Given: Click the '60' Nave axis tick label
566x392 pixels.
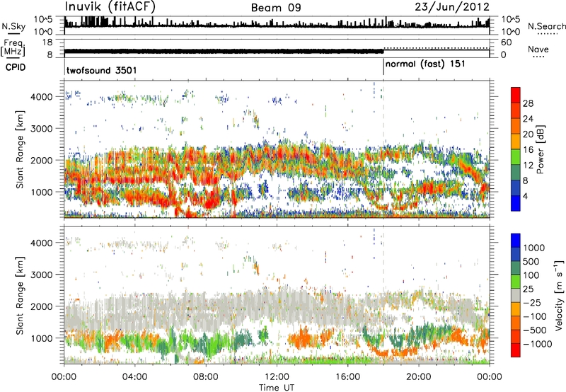Looking at the screenshot, I should [507, 42].
